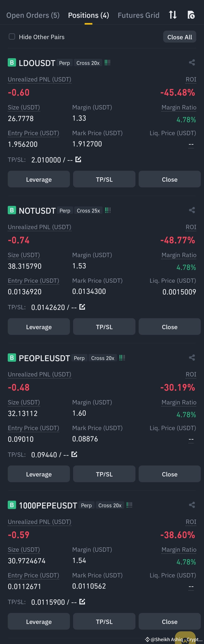The width and height of the screenshot is (204, 644).
Task: Close the PEOPLEUSDT position
Action: 170,474
